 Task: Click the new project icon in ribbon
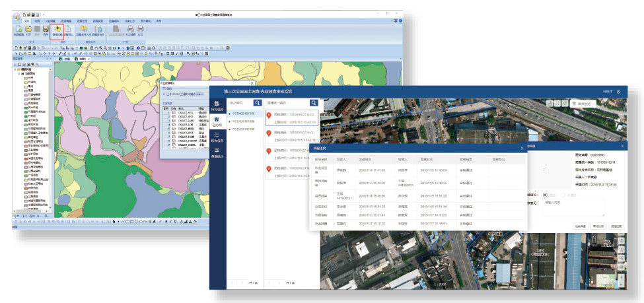(18, 30)
